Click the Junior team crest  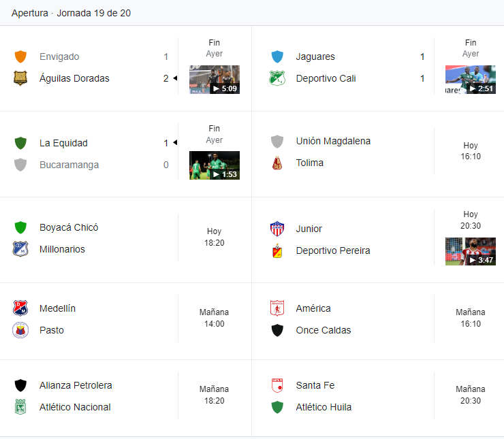point(277,229)
